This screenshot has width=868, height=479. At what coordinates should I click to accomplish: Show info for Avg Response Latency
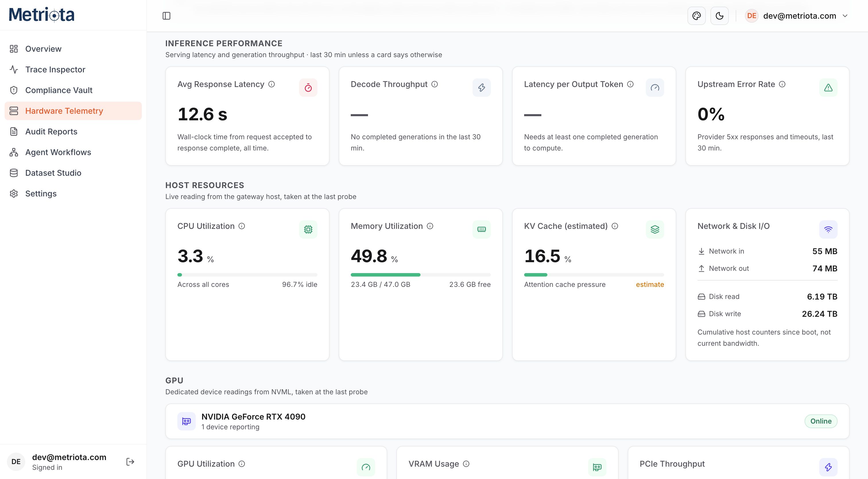[x=272, y=84]
